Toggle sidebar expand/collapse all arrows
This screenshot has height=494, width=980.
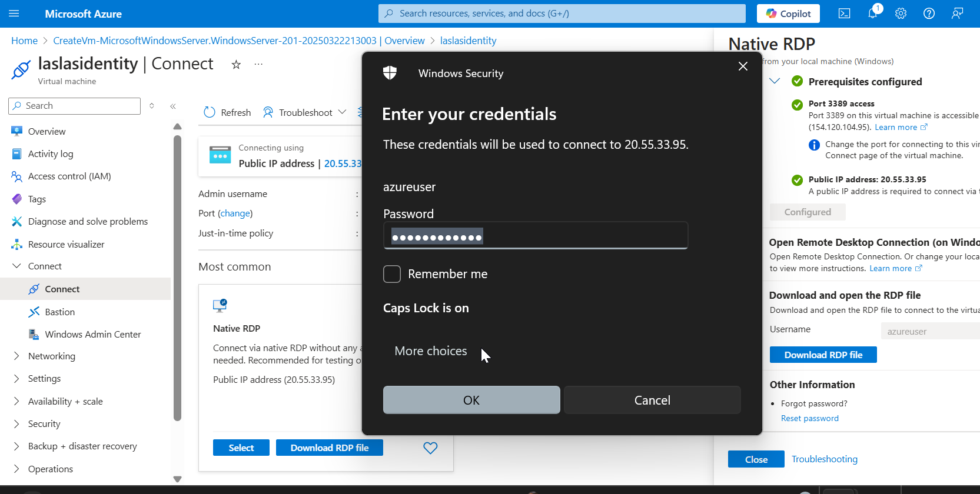click(152, 106)
